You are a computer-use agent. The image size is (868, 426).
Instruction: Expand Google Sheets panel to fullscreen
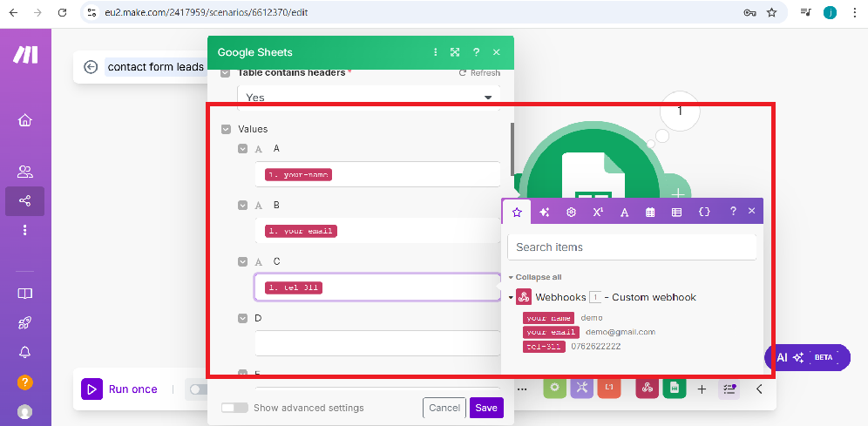click(455, 52)
